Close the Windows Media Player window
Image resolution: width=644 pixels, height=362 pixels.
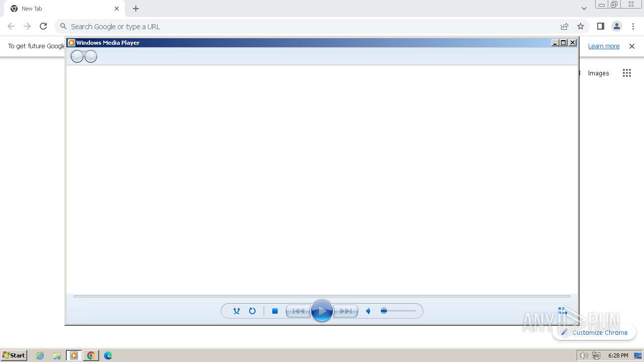tap(572, 43)
